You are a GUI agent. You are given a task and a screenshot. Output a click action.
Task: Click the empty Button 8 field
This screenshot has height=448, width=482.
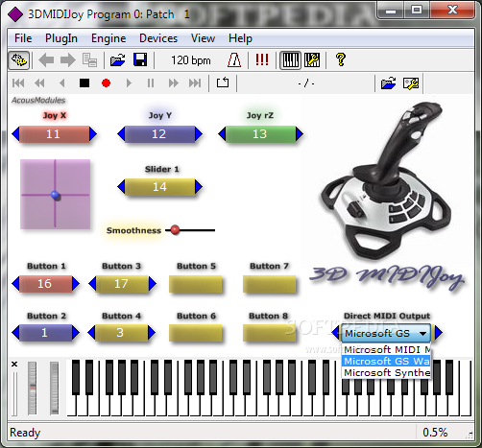[x=270, y=333]
